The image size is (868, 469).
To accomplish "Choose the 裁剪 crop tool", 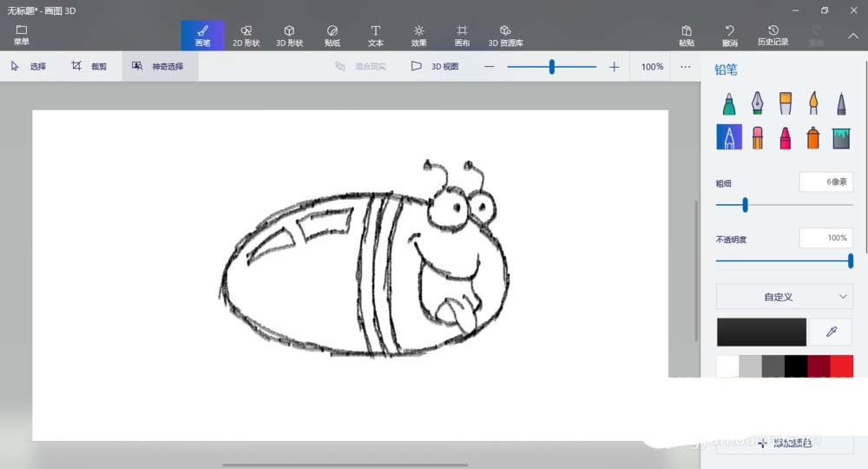I will coord(89,67).
